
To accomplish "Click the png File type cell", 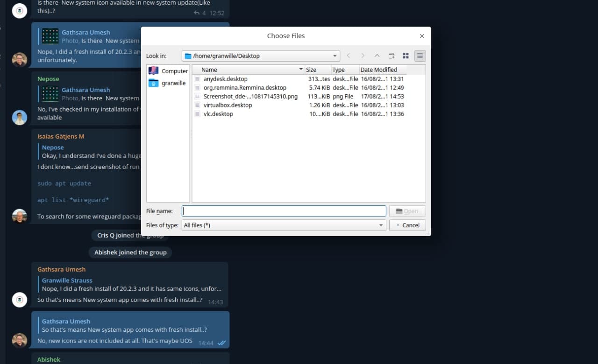I will tap(343, 97).
